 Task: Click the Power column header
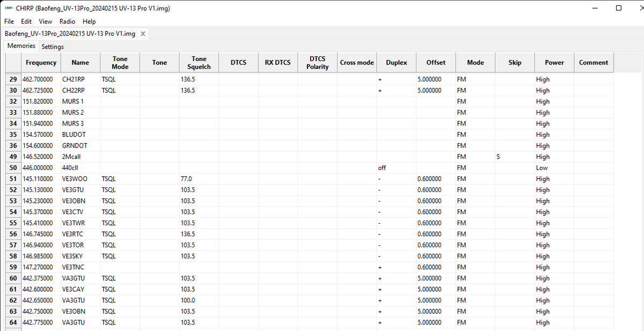554,63
